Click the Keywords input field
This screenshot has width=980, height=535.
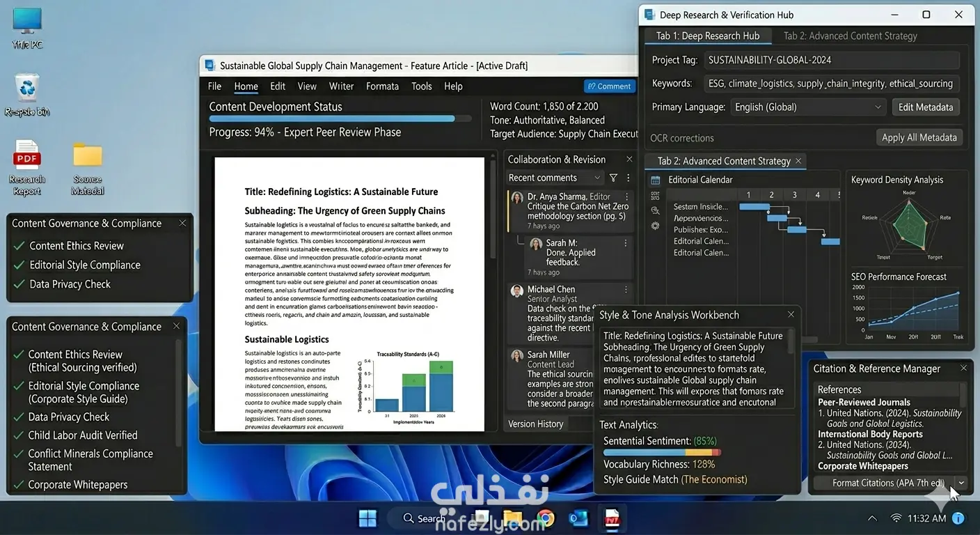(832, 84)
